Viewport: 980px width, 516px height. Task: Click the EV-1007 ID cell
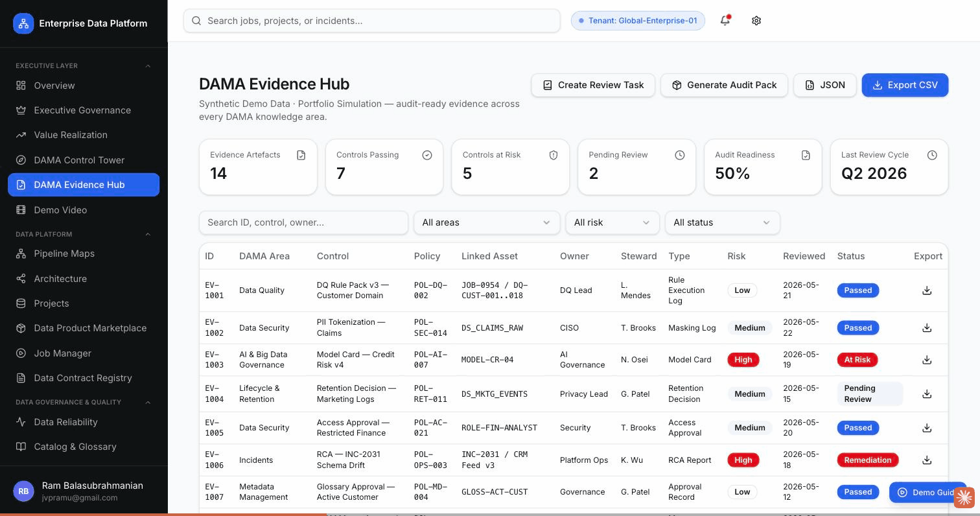pyautogui.click(x=215, y=492)
